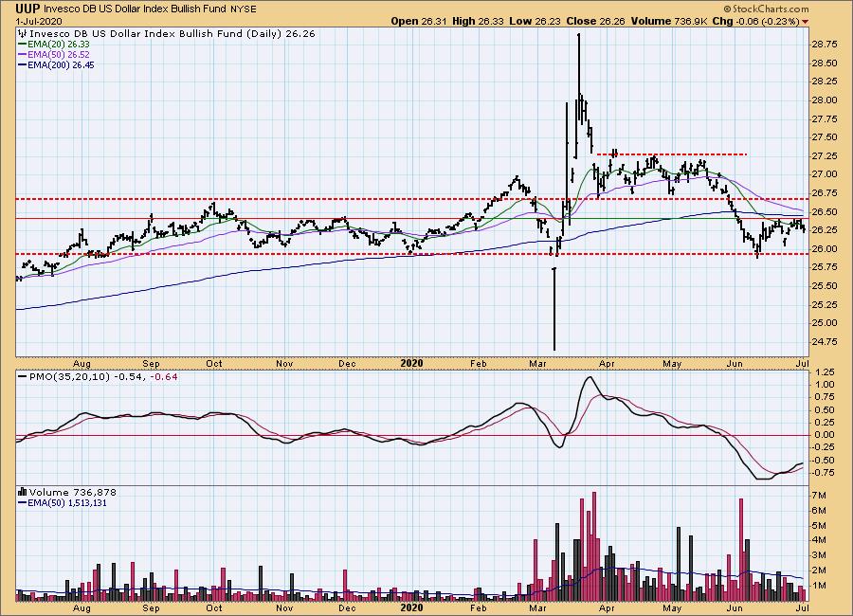Click the candlestick icon in price legend
853x616 pixels.
pyautogui.click(x=23, y=33)
